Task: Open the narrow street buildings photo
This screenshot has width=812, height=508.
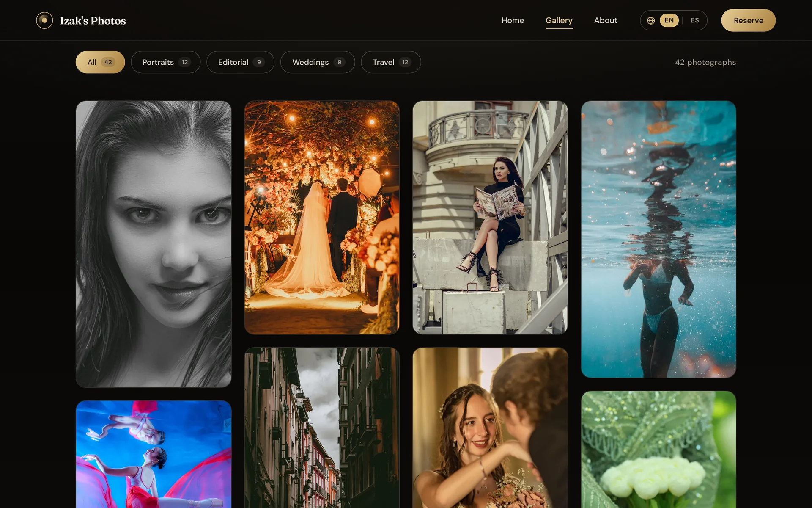Action: (322, 428)
